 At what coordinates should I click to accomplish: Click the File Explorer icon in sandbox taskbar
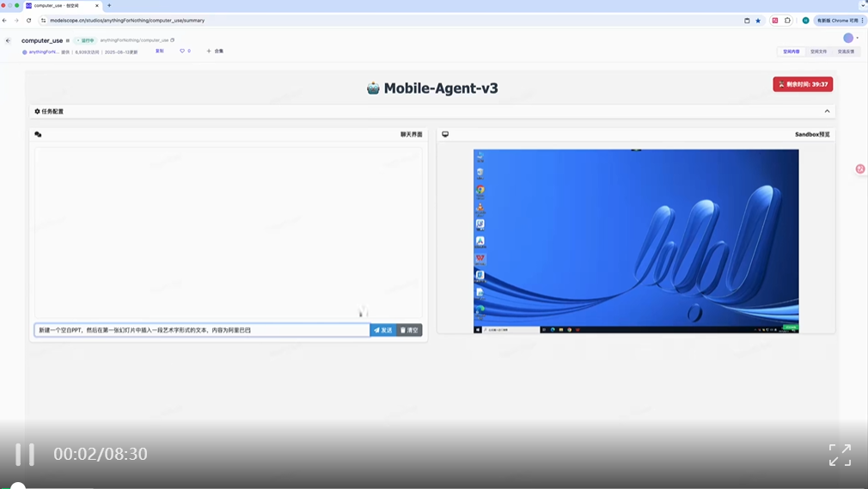(x=561, y=329)
